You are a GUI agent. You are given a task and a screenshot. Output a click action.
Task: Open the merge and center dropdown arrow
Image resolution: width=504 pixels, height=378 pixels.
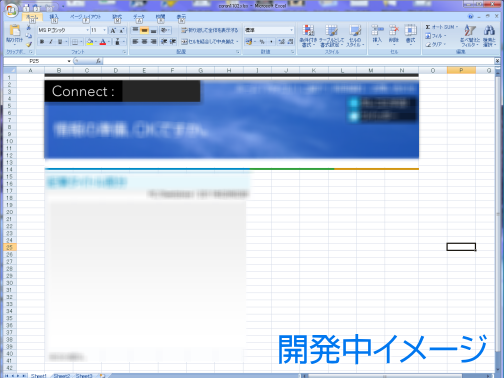[237, 42]
